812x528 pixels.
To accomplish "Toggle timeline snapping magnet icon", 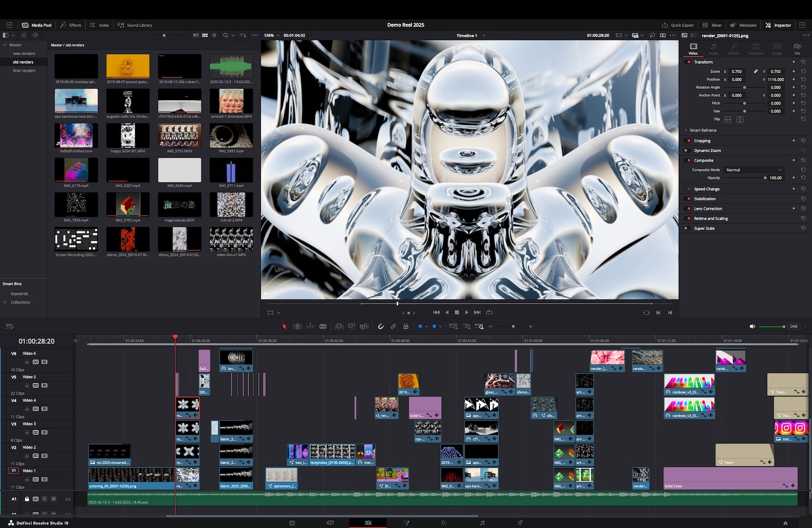I will click(x=381, y=327).
